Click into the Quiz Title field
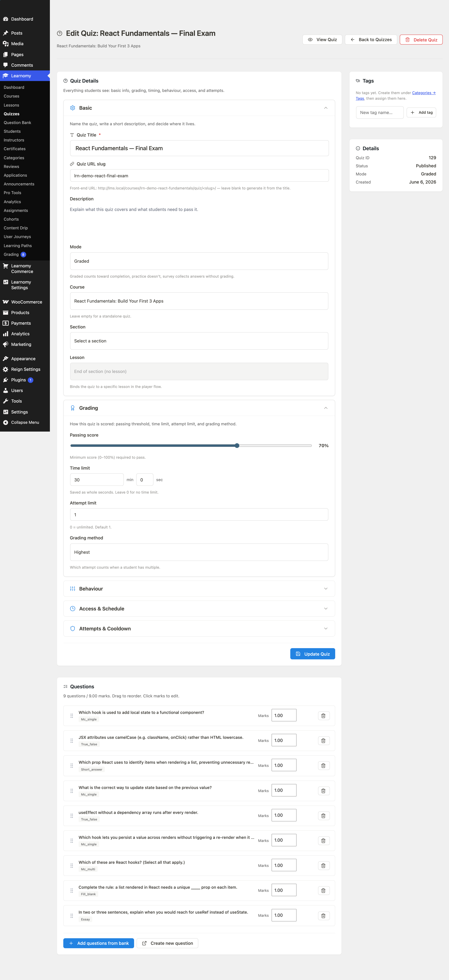Screen dimensions: 449x980 [199, 148]
